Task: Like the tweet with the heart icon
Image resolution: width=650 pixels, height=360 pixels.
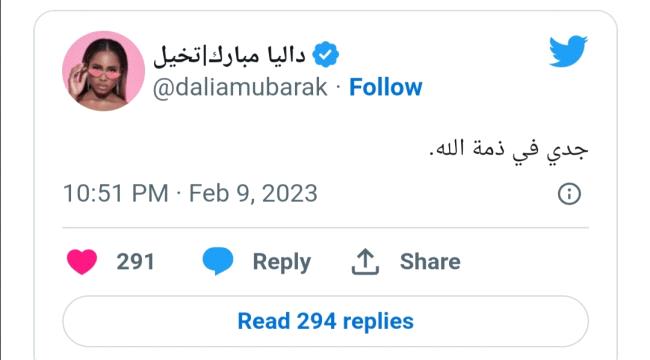Action: [x=82, y=262]
